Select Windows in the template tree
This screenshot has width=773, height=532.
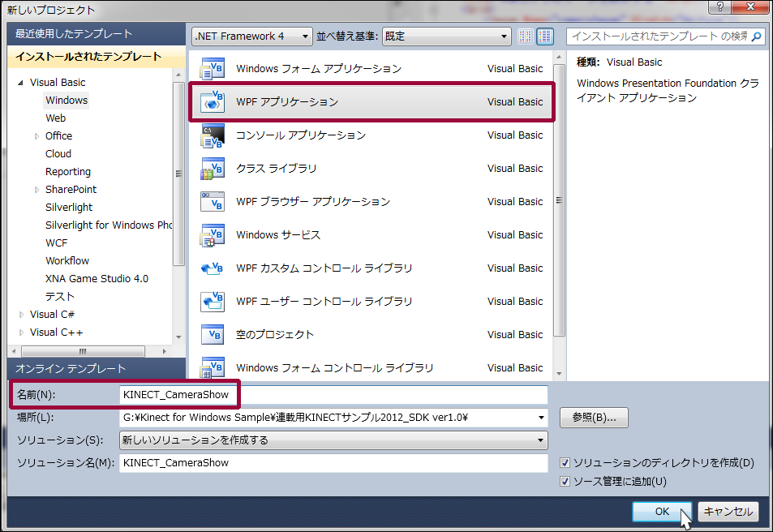pyautogui.click(x=67, y=100)
